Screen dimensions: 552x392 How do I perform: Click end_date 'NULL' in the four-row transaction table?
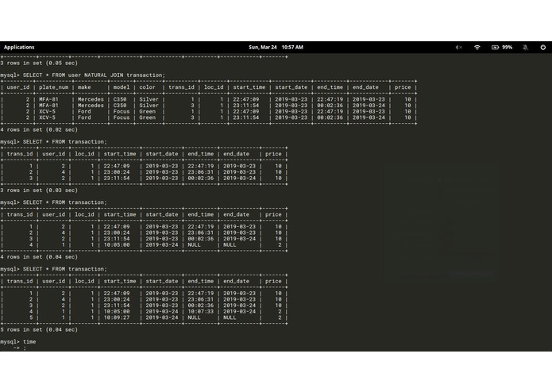[230, 244]
